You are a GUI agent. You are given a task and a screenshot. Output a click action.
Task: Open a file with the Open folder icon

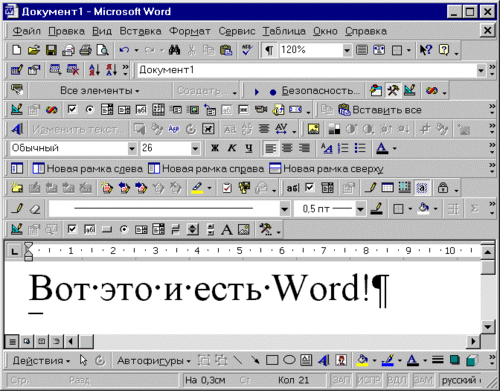(34, 50)
